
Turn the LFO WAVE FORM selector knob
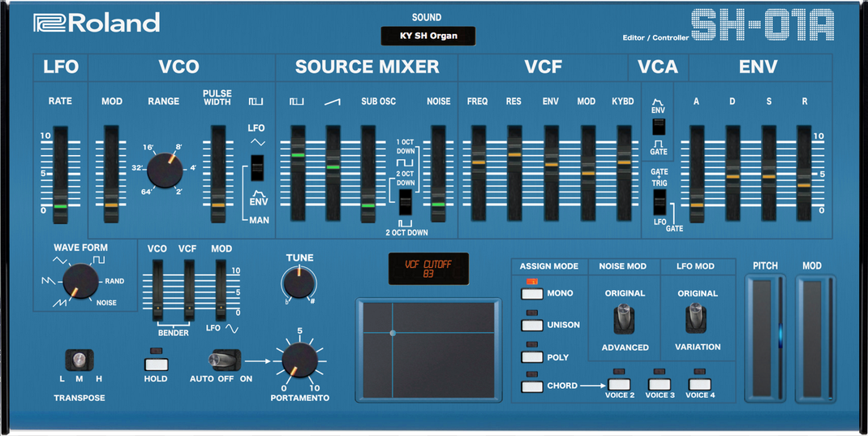(x=81, y=282)
